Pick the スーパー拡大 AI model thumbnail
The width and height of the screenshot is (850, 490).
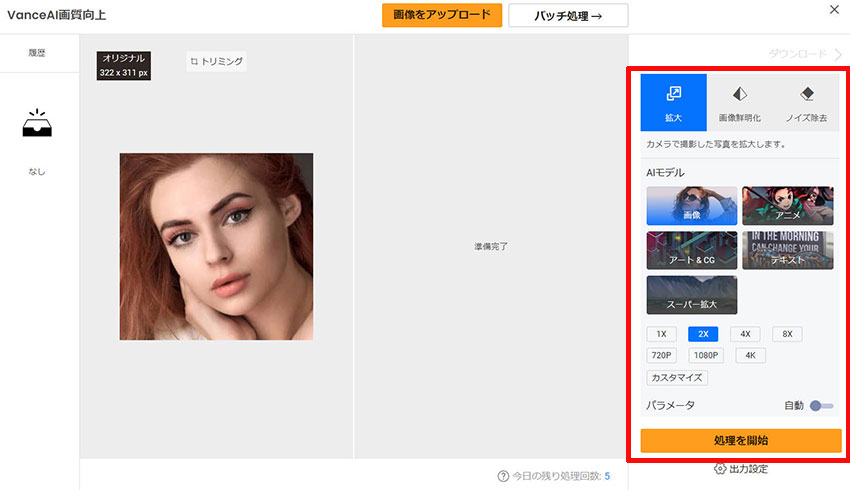click(692, 295)
